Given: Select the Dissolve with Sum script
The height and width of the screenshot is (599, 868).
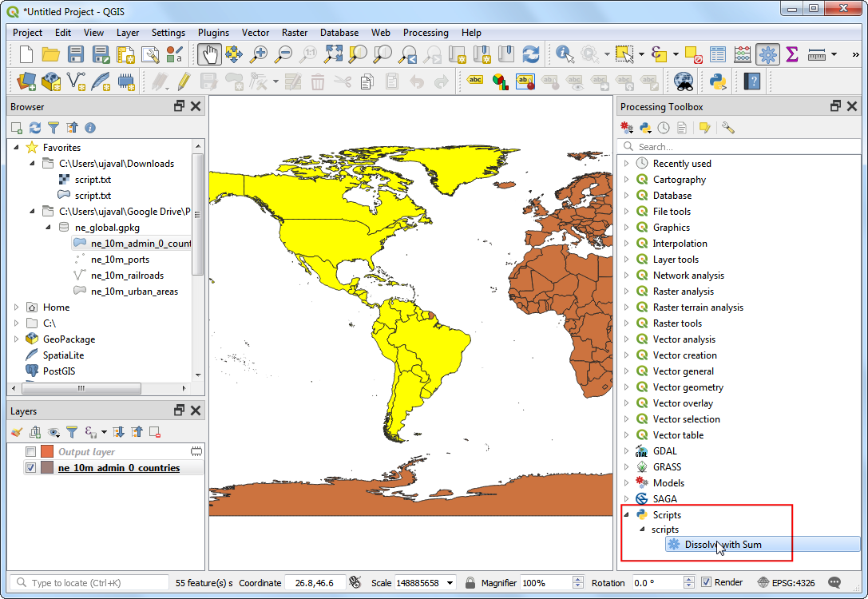Looking at the screenshot, I should (x=722, y=545).
